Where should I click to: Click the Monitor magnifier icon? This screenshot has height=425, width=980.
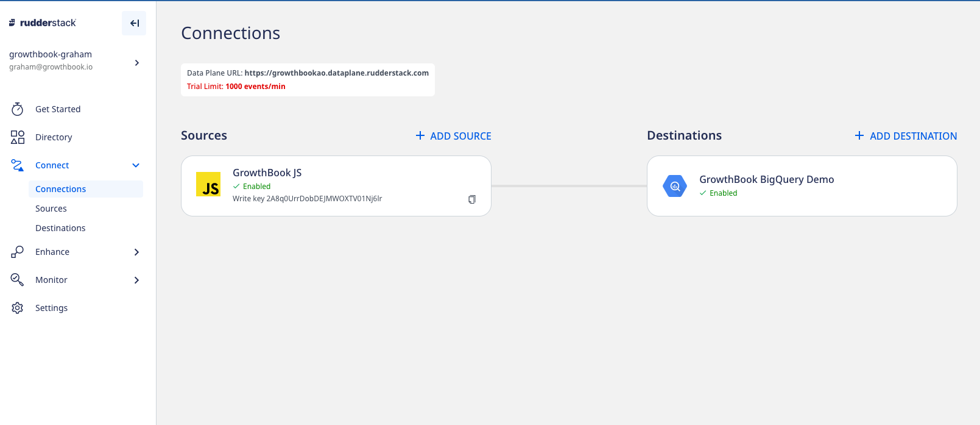17,280
